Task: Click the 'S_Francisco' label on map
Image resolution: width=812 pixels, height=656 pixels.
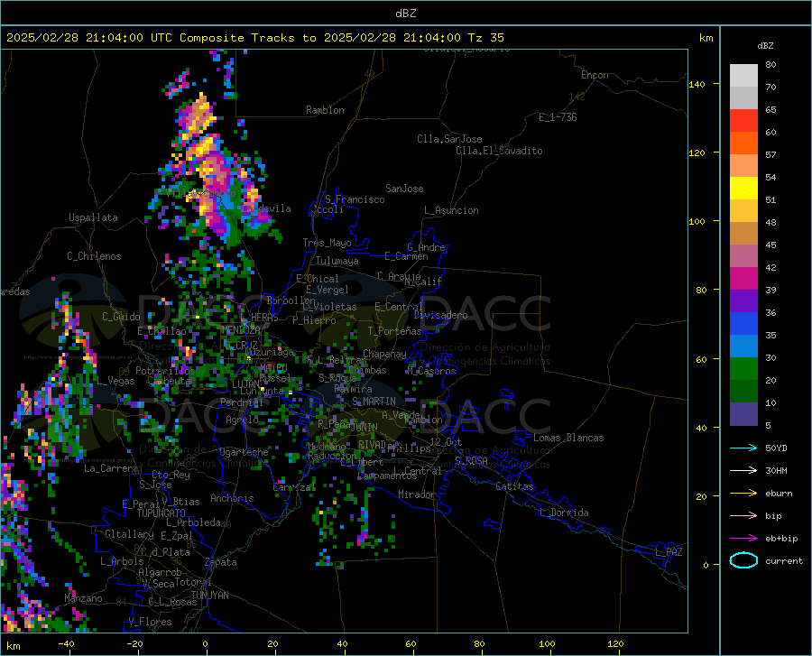Action: coord(355,199)
